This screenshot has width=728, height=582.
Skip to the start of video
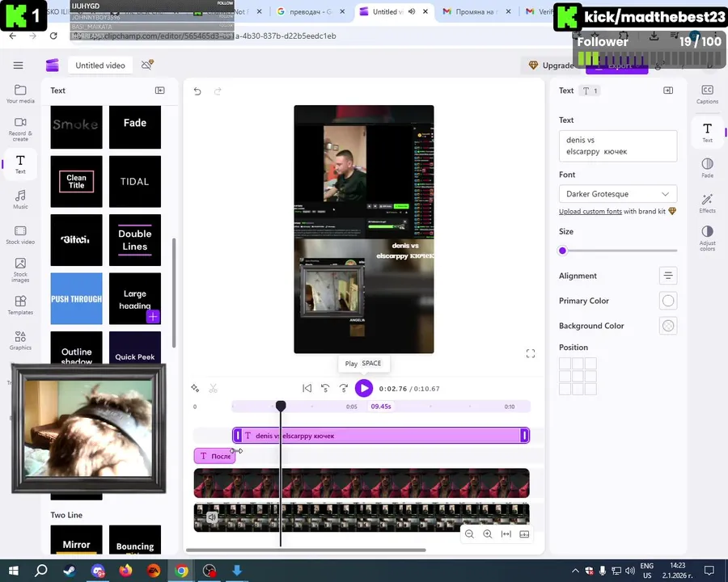coord(307,389)
